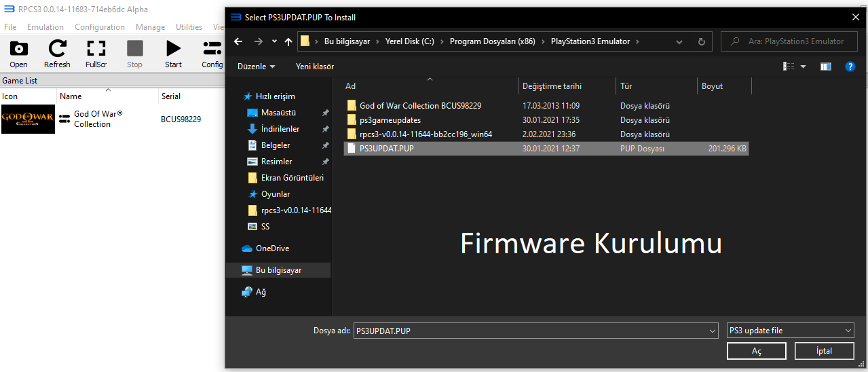
Task: Click 'PlayStation3 Emulator' breadcrumb
Action: (x=590, y=41)
